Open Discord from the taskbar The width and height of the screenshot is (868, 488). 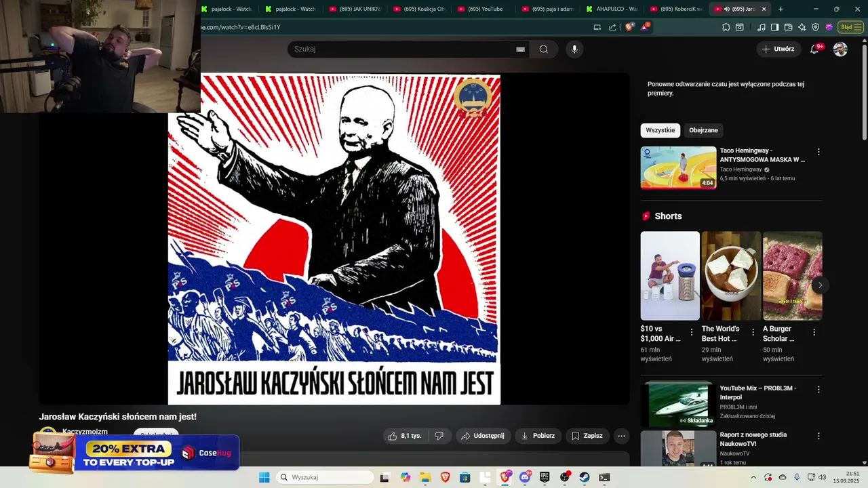click(525, 477)
